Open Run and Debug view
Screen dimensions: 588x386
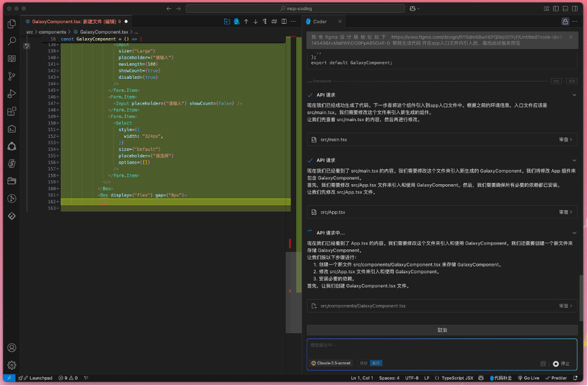(12, 94)
